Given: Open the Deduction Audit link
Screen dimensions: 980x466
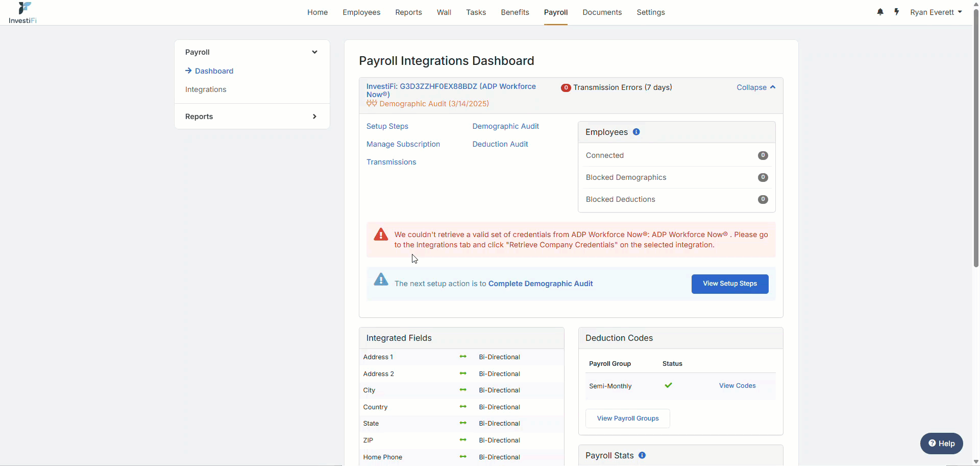Looking at the screenshot, I should click(x=500, y=144).
